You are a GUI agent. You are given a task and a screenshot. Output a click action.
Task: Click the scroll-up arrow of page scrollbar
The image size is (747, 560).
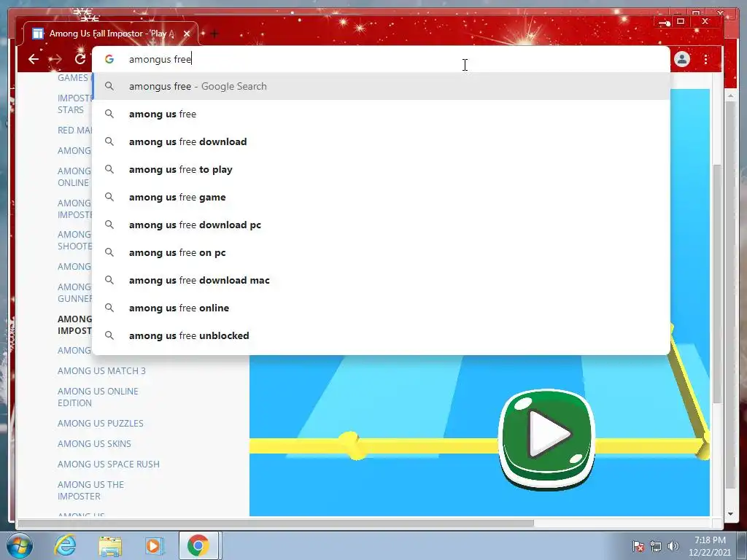pos(730,96)
